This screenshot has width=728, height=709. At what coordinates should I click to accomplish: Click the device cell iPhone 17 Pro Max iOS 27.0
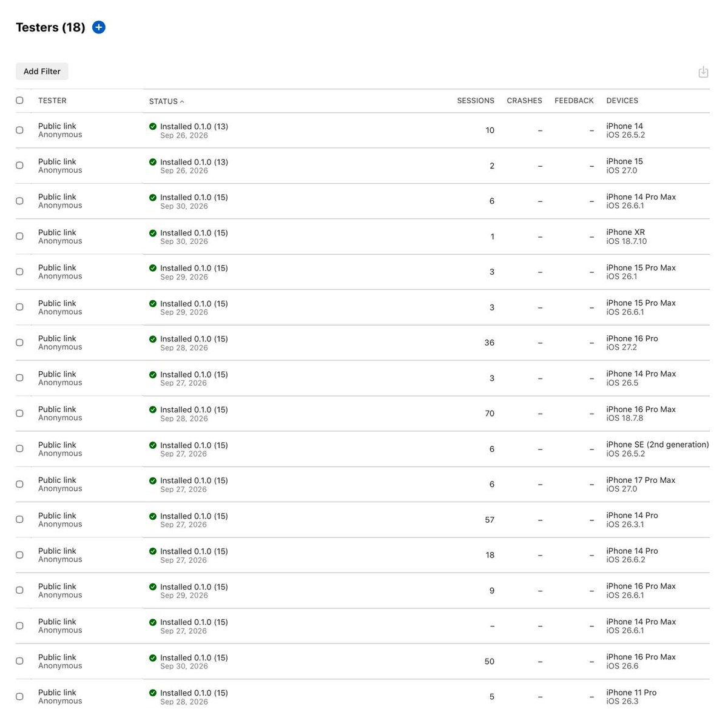[x=641, y=484]
